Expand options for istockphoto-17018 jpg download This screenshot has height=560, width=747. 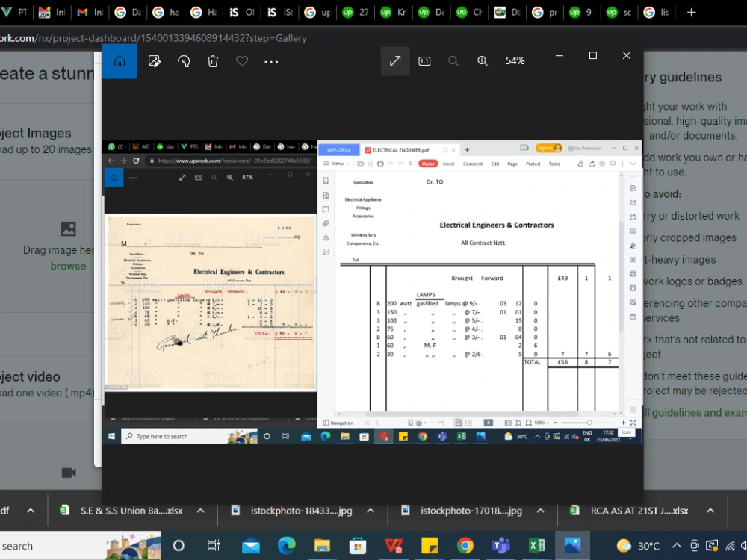click(540, 511)
